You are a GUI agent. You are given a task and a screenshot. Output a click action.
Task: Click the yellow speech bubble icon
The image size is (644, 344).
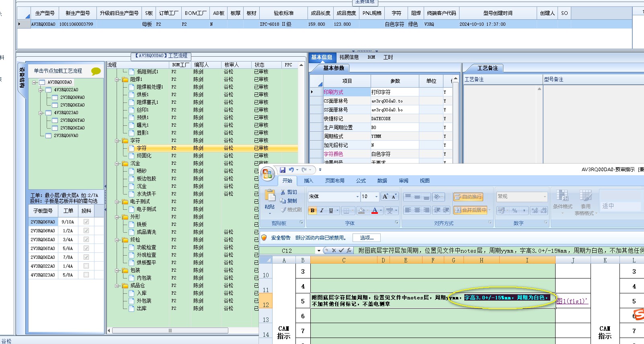pyautogui.click(x=96, y=71)
